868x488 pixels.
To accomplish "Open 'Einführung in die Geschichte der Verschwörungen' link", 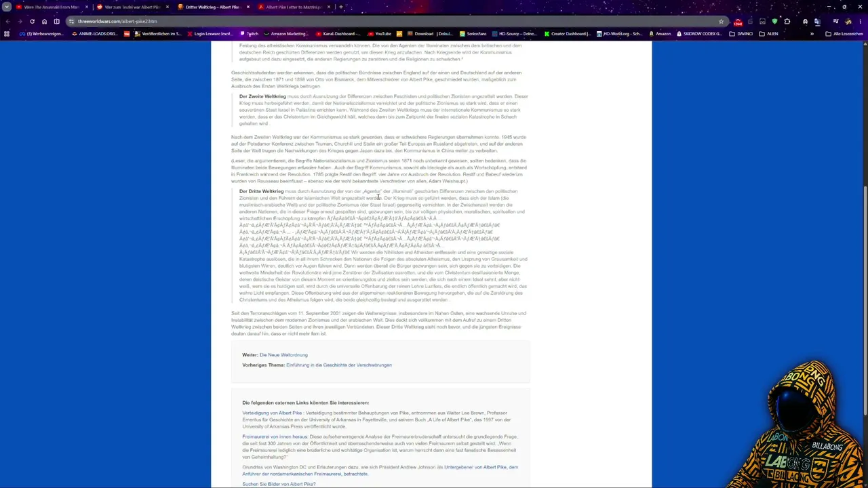I will click(339, 365).
